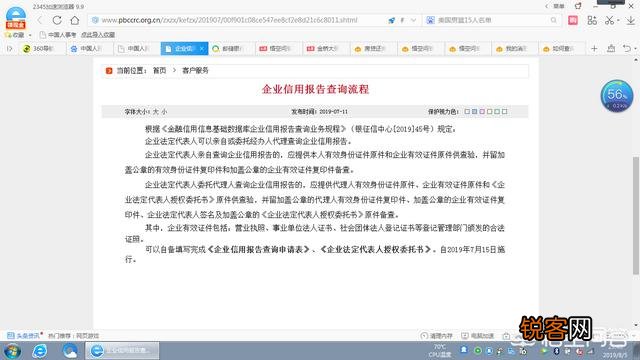Switch to the 青桔还 tab
This screenshot has height=360, width=640.
point(373,49)
